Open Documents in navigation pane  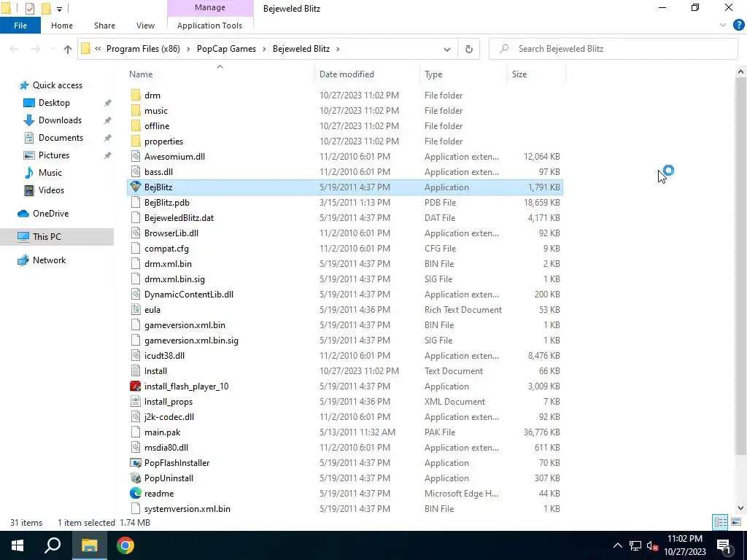pos(61,138)
